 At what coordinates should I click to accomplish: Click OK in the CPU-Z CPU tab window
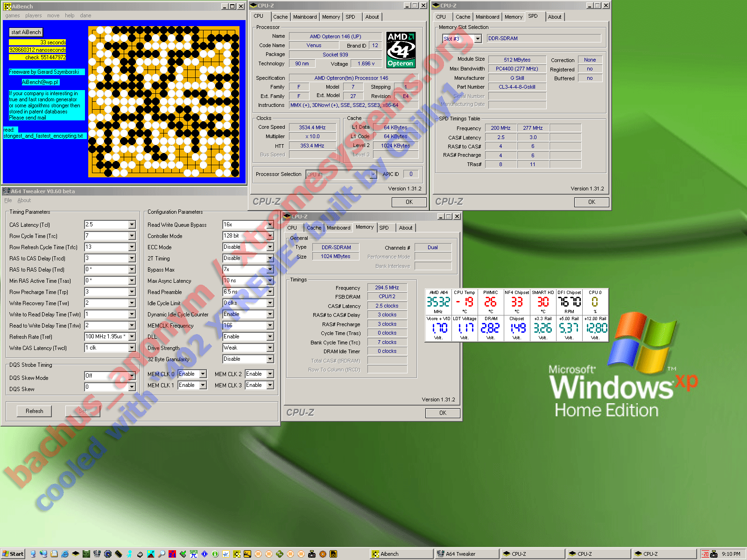tap(409, 202)
